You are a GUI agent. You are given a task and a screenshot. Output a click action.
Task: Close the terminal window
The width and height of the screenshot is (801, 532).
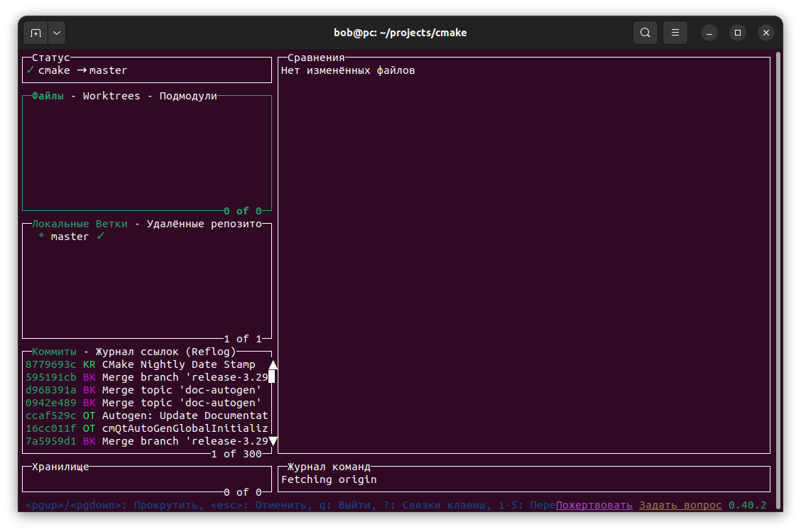pyautogui.click(x=766, y=33)
